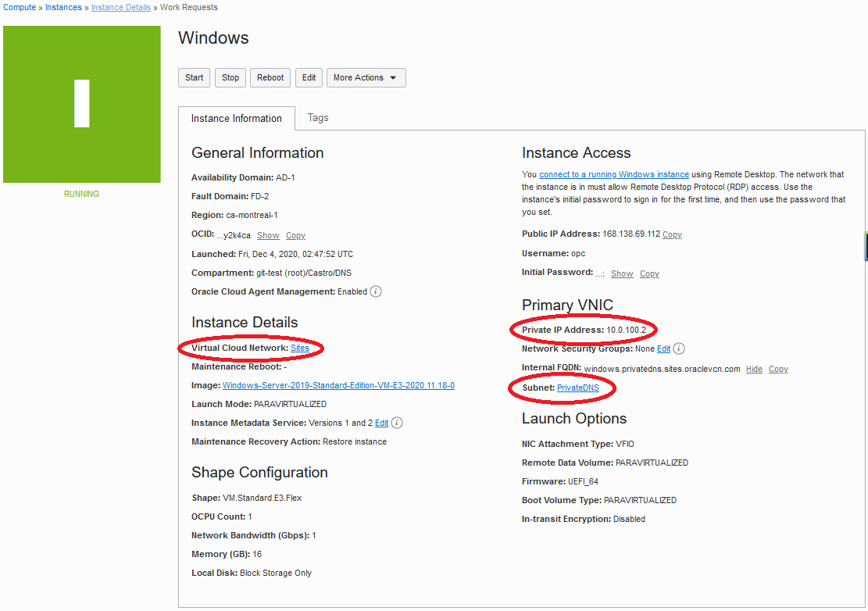
Task: Show the initial password
Action: point(622,273)
